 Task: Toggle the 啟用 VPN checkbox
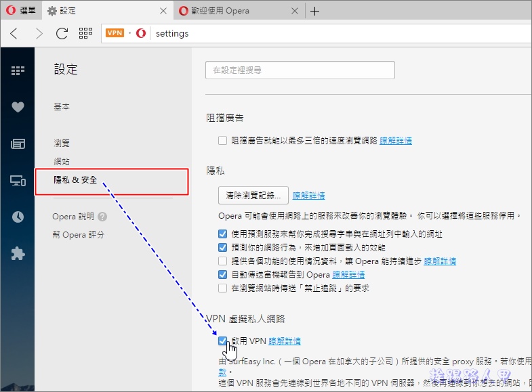tap(222, 341)
